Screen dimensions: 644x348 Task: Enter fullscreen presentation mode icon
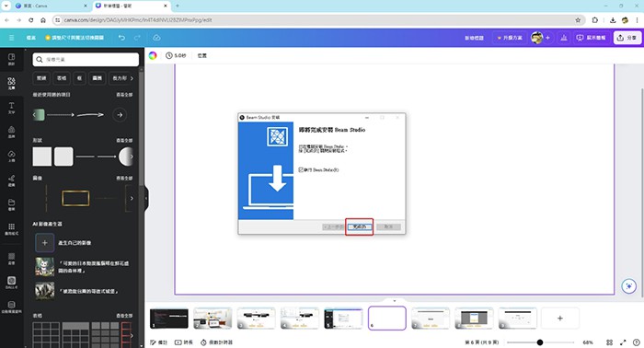(623, 342)
